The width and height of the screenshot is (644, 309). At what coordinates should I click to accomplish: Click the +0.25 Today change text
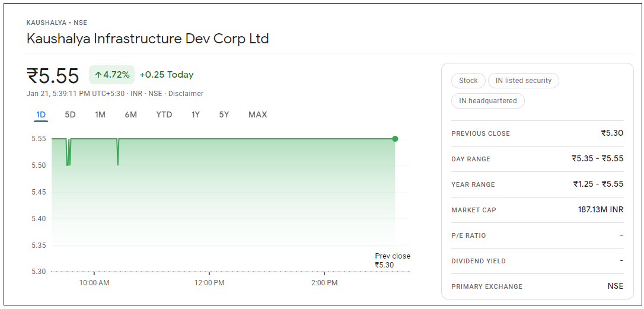167,75
